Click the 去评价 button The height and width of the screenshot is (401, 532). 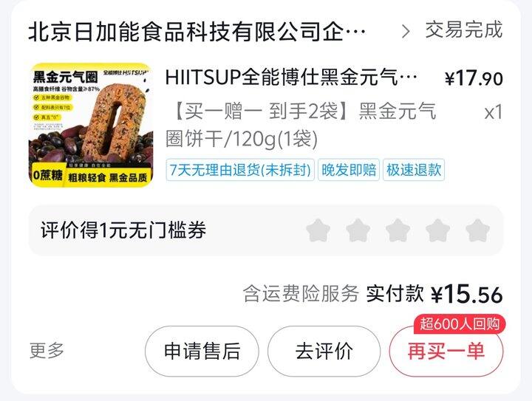(x=324, y=352)
